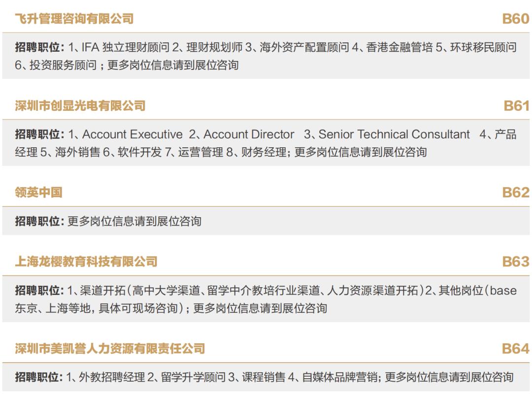Screen dimensions: 532x395
Task: Select booth number B61
Action: click(x=516, y=106)
